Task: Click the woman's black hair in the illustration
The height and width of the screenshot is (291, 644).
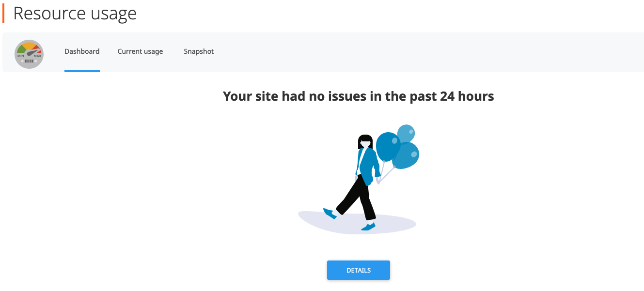Action: [365, 140]
